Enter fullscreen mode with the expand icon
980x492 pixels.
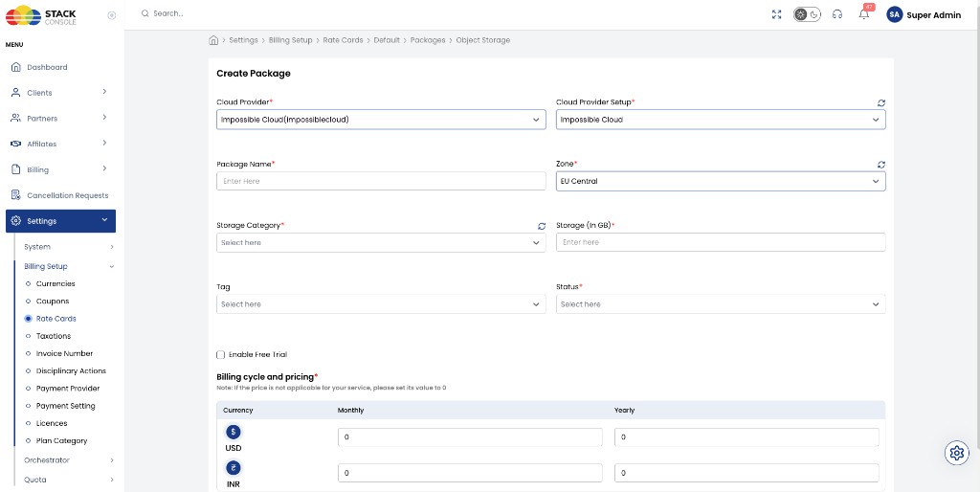point(776,14)
